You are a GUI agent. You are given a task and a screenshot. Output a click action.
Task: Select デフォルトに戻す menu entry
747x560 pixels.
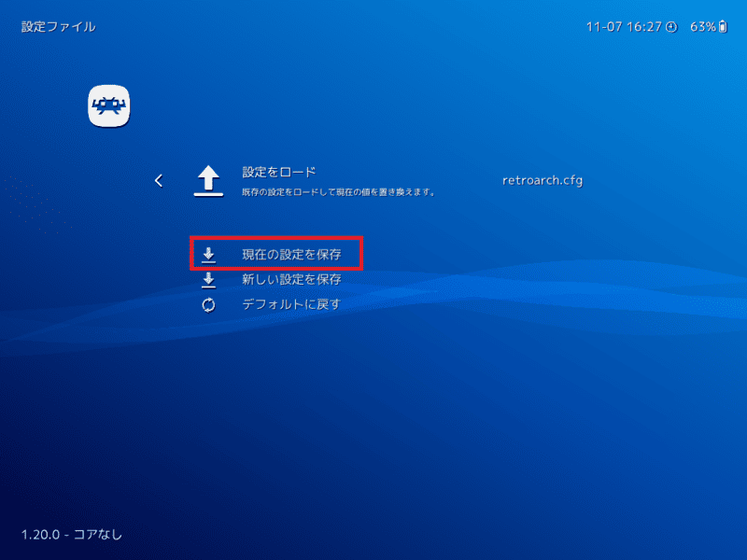(x=291, y=304)
